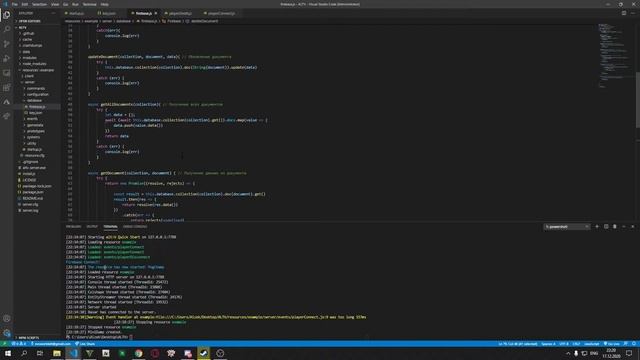Switch to the Problems panel tab

(73, 227)
